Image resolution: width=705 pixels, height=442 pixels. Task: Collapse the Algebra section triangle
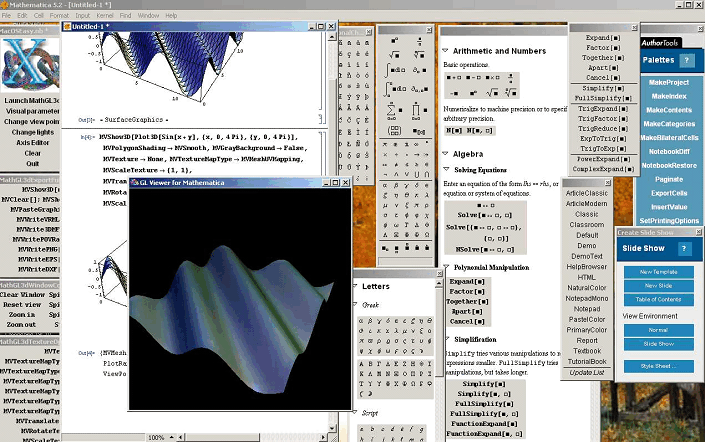[x=445, y=153]
